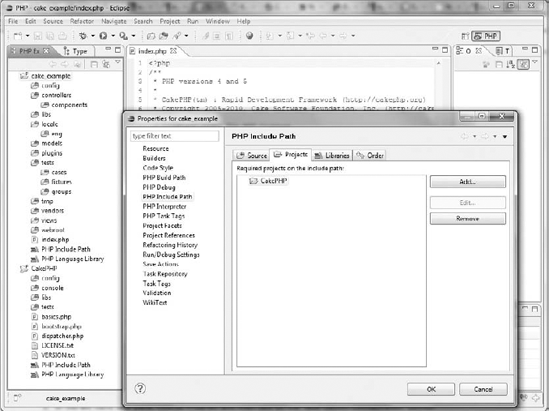The height and width of the screenshot is (411, 549).
Task: Focus the type filter text field
Action: click(175, 136)
